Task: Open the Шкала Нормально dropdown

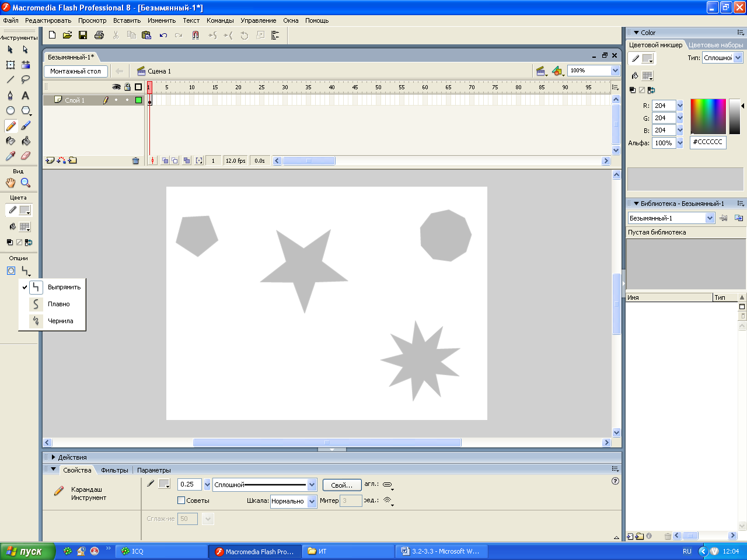Action: (312, 501)
